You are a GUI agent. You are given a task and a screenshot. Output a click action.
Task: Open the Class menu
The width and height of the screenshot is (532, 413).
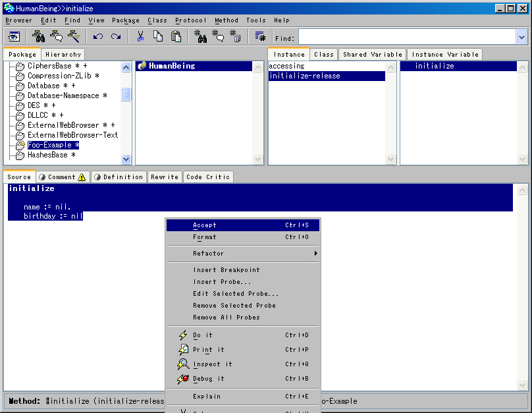pyautogui.click(x=157, y=20)
